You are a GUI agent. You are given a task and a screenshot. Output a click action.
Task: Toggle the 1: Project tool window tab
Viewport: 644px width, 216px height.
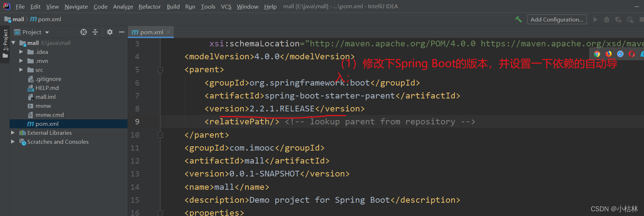pos(5,40)
